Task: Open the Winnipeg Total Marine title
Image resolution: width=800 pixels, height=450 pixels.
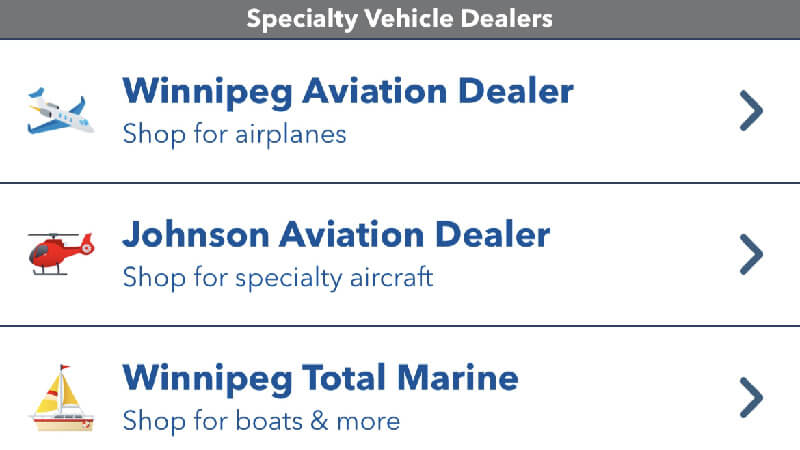Action: point(320,379)
